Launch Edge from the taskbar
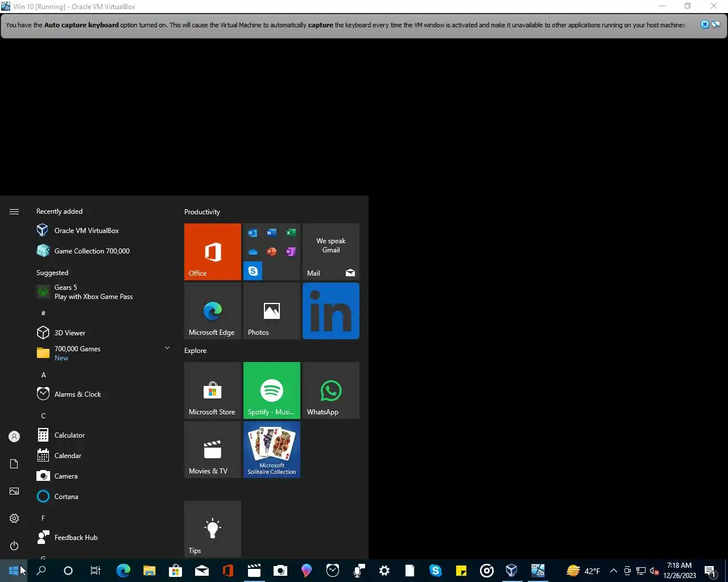 click(x=123, y=571)
